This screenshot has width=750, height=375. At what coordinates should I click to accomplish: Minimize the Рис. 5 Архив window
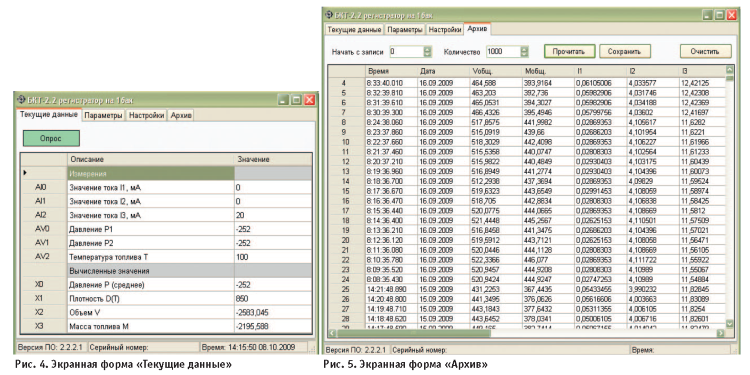[707, 15]
